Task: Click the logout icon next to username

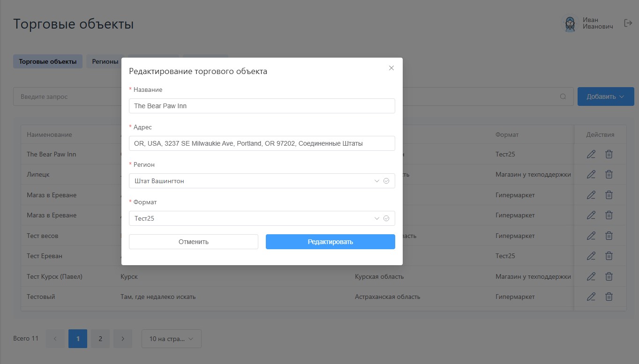Action: 628,23
